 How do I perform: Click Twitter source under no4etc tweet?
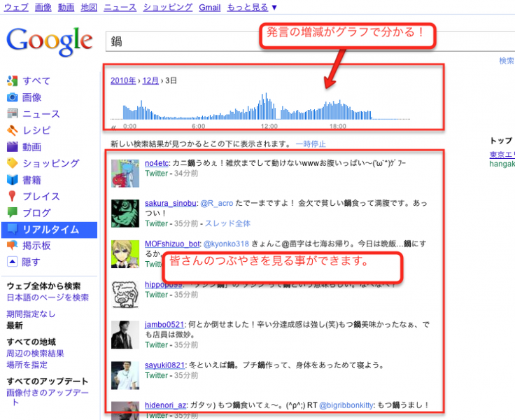[156, 174]
